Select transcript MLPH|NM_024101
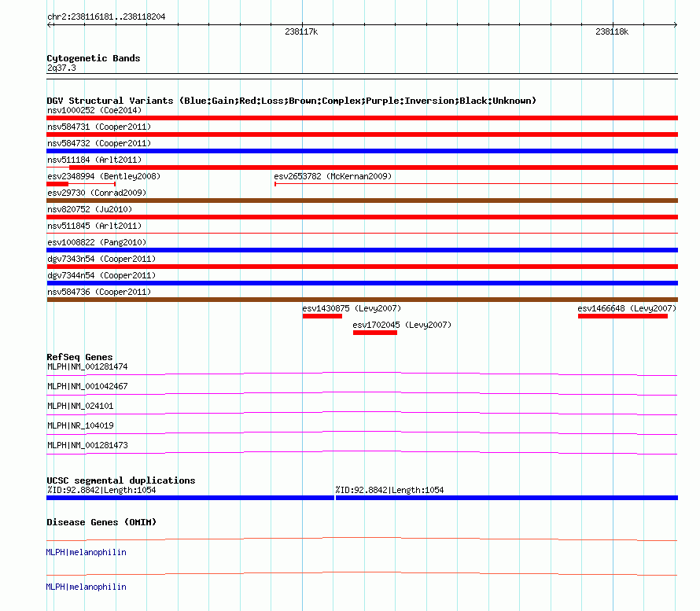 point(80,406)
